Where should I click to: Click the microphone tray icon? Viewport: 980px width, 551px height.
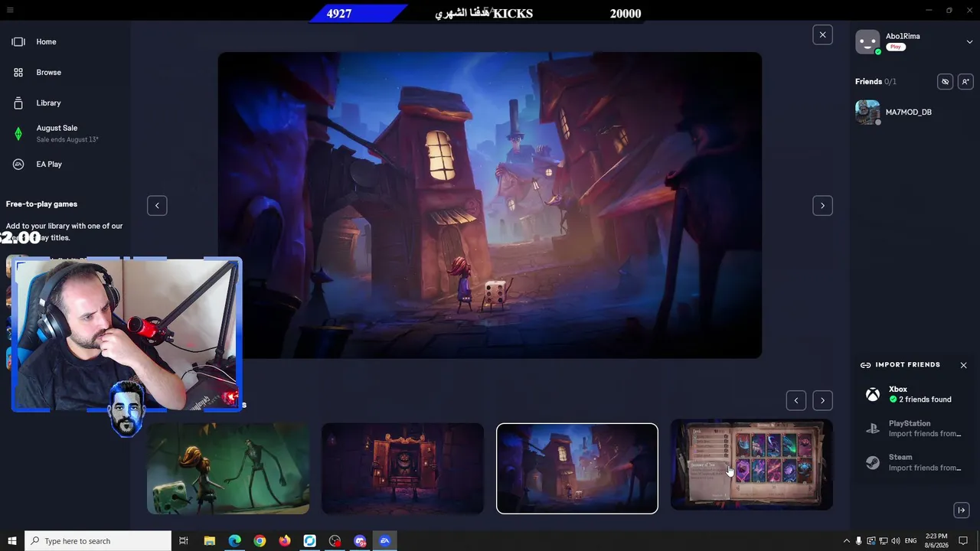pos(858,541)
